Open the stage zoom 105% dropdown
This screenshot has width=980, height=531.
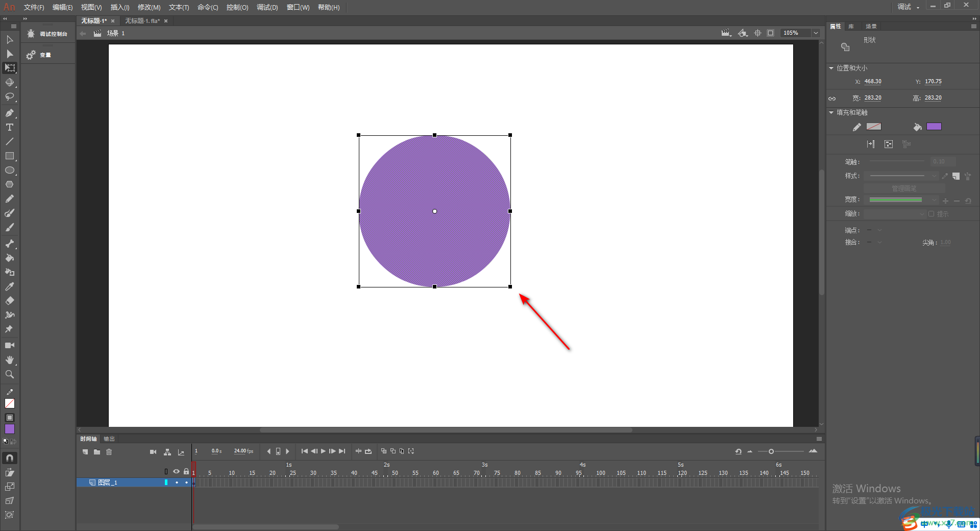pos(816,33)
